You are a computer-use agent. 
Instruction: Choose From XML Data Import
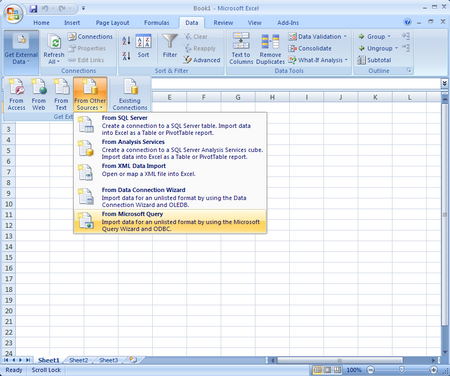click(x=170, y=173)
